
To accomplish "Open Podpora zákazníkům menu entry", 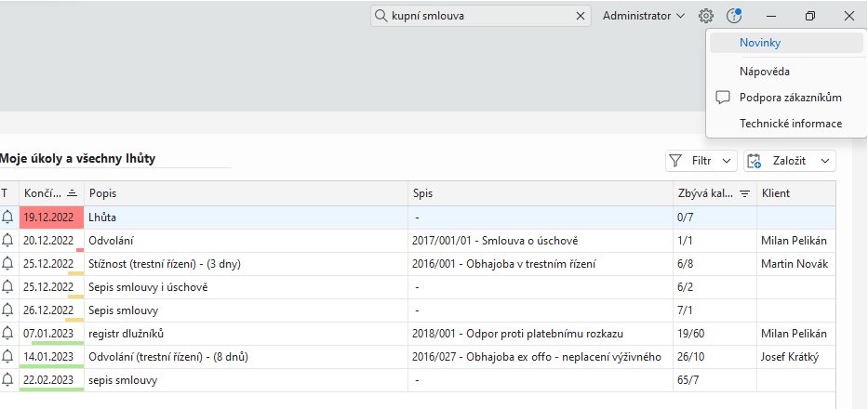I will [790, 98].
